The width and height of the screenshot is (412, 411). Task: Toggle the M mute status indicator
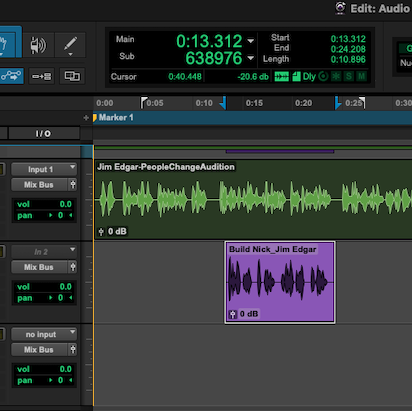(x=361, y=76)
